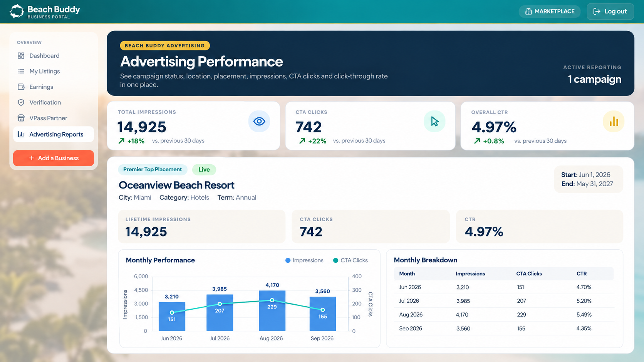
Task: Click the eye icon in Total Impressions
Action: 259,122
